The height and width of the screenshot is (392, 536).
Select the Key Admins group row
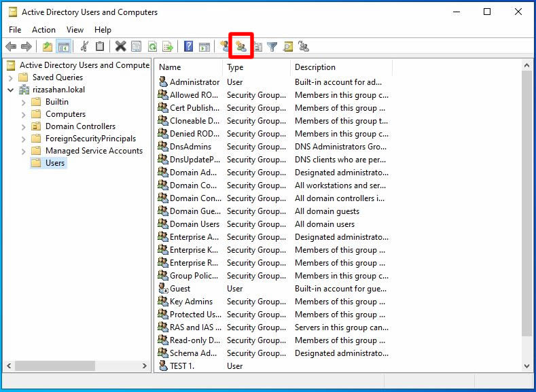pos(274,302)
